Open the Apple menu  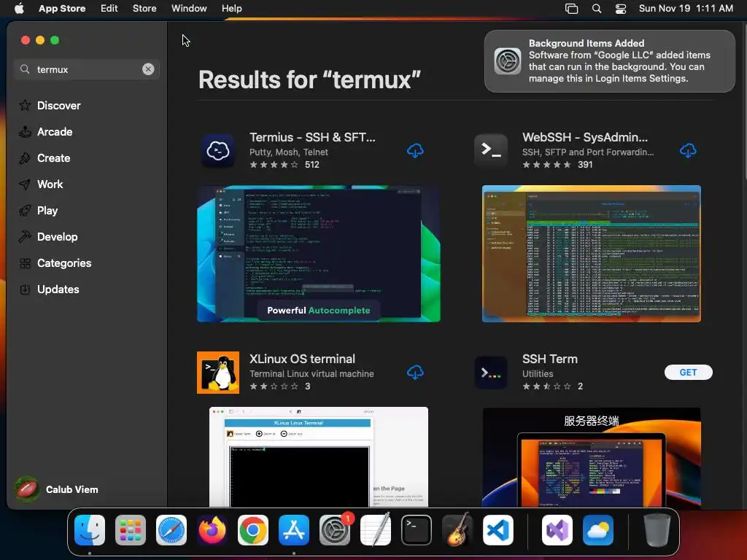(19, 8)
